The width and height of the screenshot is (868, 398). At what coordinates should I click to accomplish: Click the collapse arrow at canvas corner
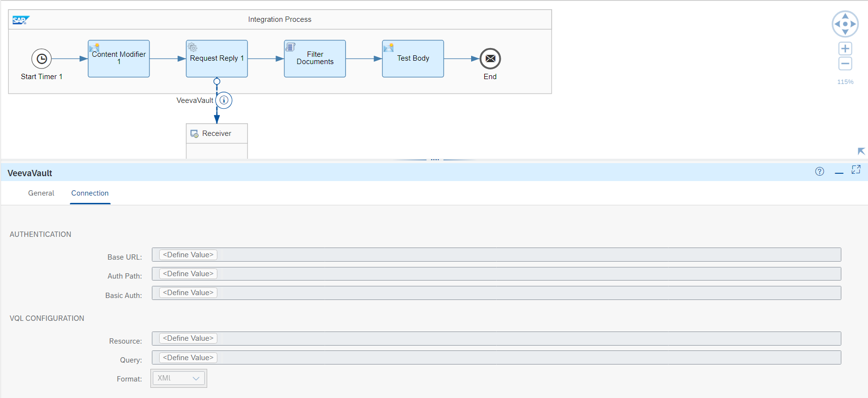861,151
